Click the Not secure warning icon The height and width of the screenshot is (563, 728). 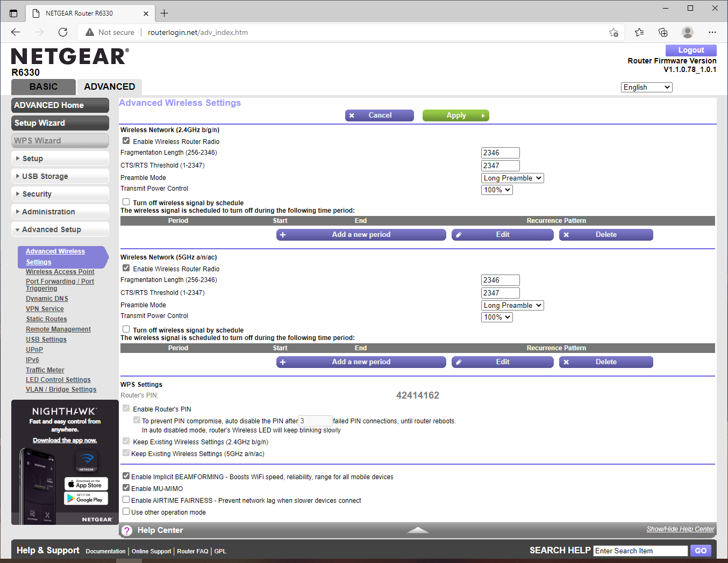90,32
